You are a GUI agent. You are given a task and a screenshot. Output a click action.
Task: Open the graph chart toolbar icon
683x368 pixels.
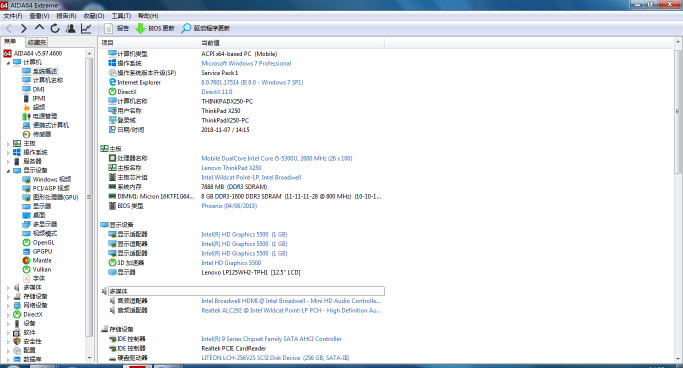(86, 28)
